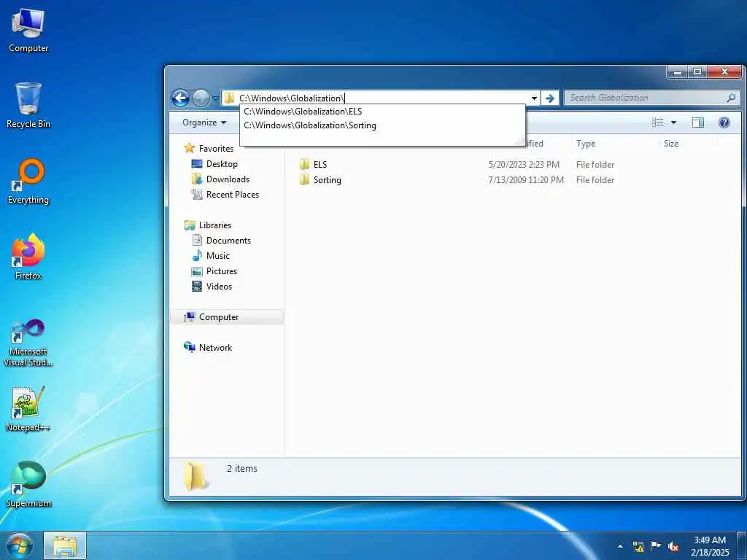747x560 pixels.
Task: Open the view options dropdown arrow
Action: [x=673, y=122]
